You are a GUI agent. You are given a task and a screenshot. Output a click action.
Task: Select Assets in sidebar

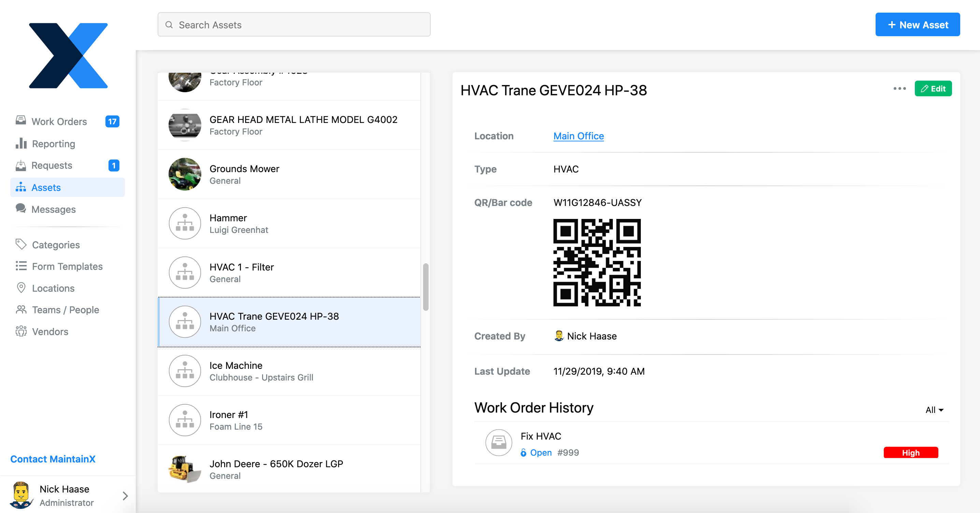(x=67, y=188)
